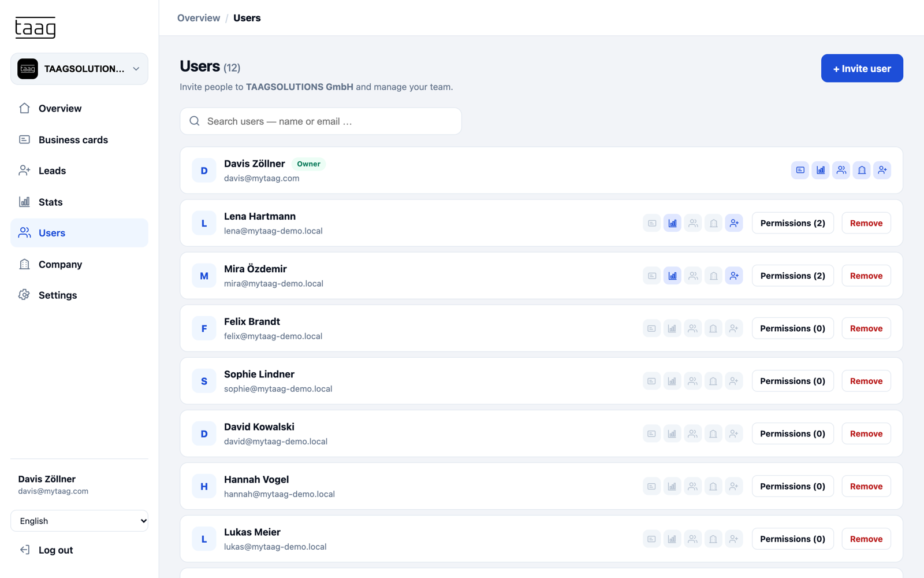The width and height of the screenshot is (924, 578).
Task: Open the TAAGSOLUTIONS company switcher dropdown
Action: pyautogui.click(x=79, y=69)
